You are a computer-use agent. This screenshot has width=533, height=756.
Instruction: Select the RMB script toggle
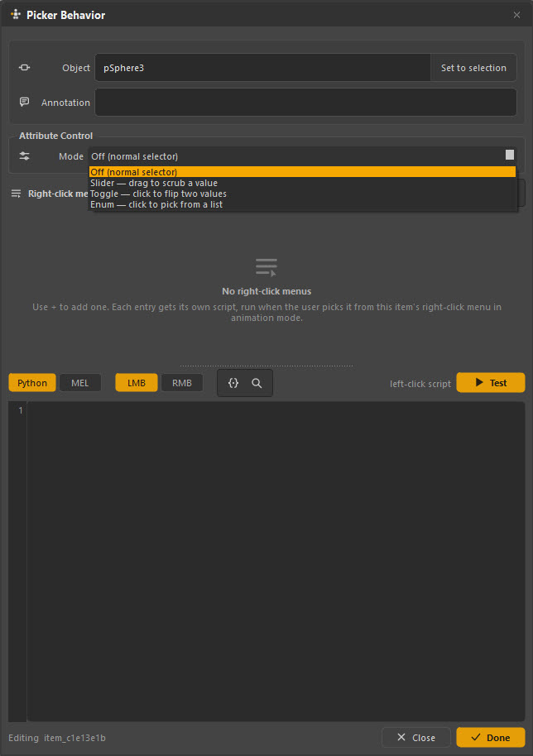coord(182,383)
